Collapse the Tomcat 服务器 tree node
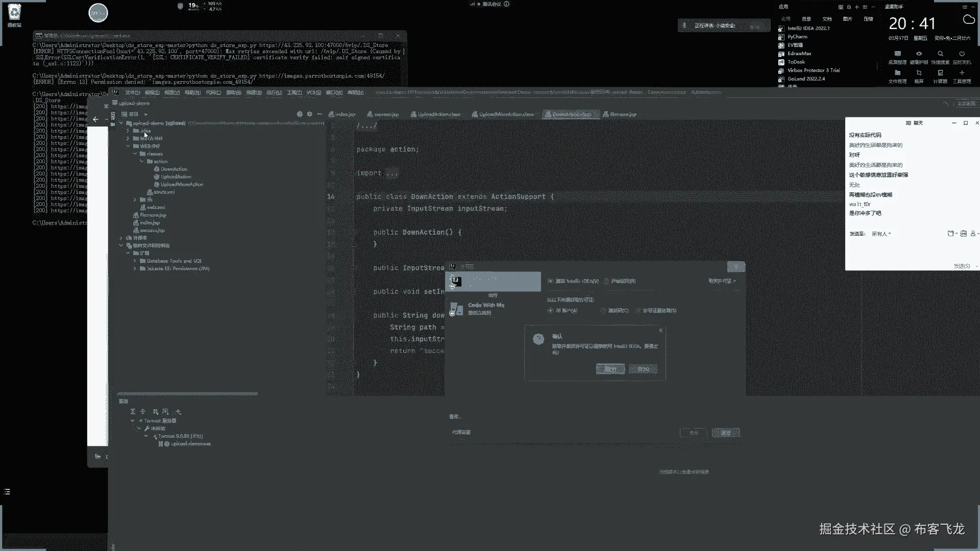The height and width of the screenshot is (551, 980). click(133, 421)
